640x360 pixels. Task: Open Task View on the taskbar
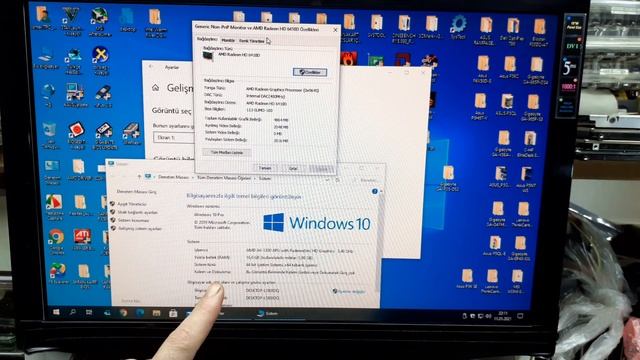point(89,312)
